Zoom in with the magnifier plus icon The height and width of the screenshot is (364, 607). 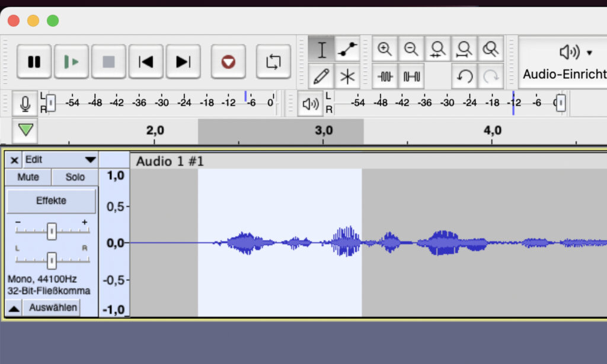tap(384, 49)
